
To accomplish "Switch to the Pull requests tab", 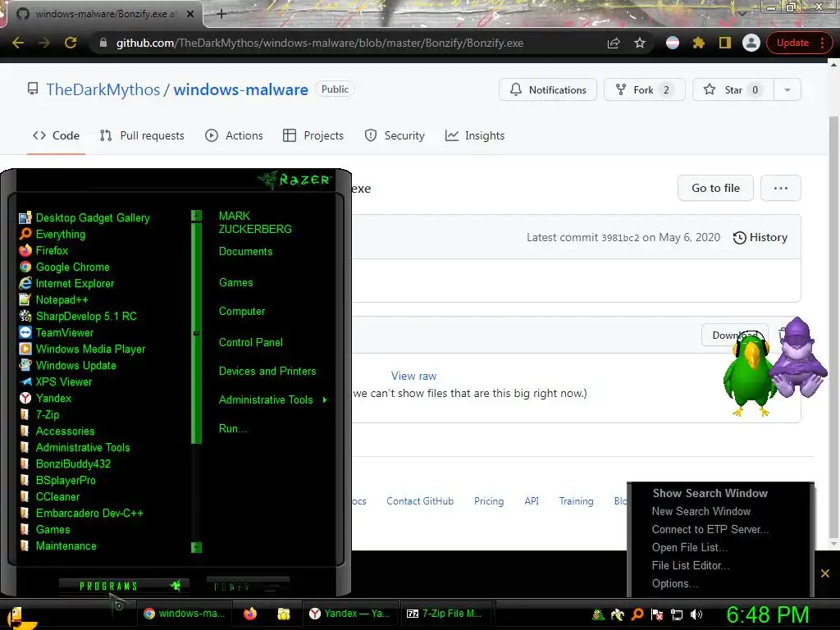I will 142,135.
